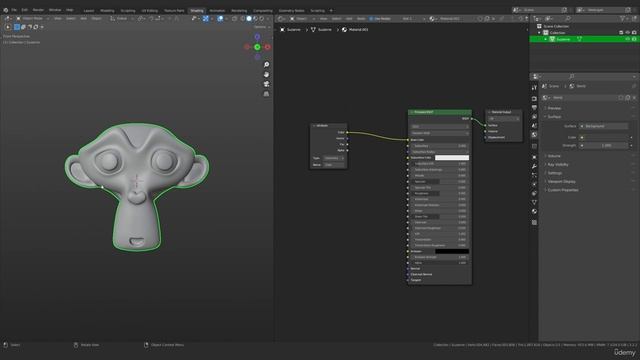Open the Particles properties tab icon
Screen dimensions: 640x360
click(x=534, y=175)
